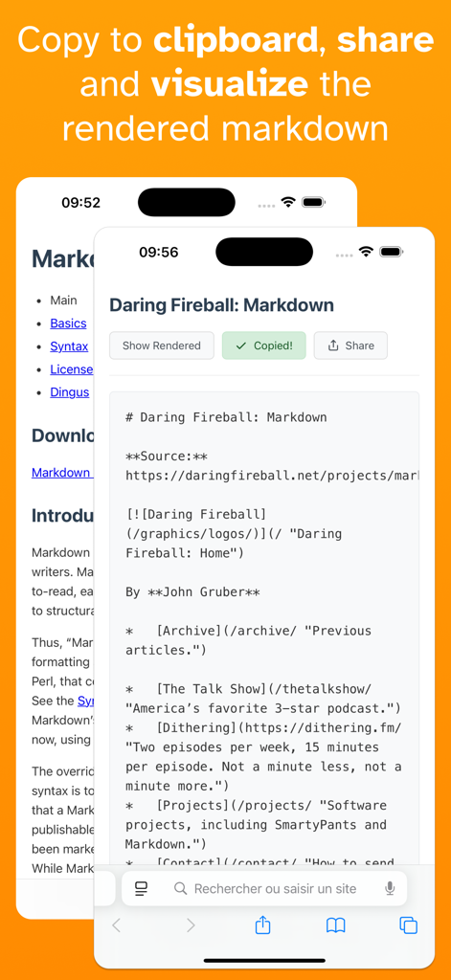Tap 'Rechercher ou saisir un site' field

click(264, 888)
